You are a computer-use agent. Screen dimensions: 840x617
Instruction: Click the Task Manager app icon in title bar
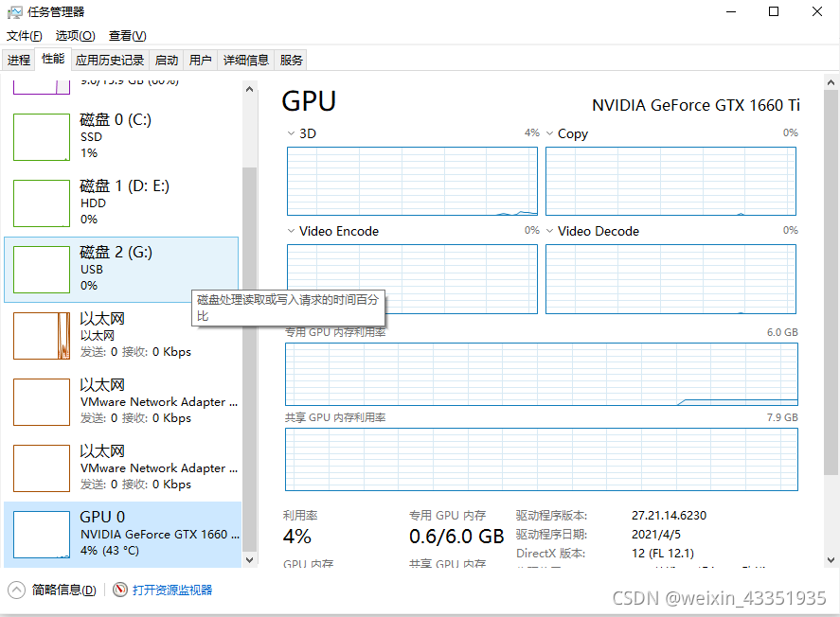[x=14, y=11]
